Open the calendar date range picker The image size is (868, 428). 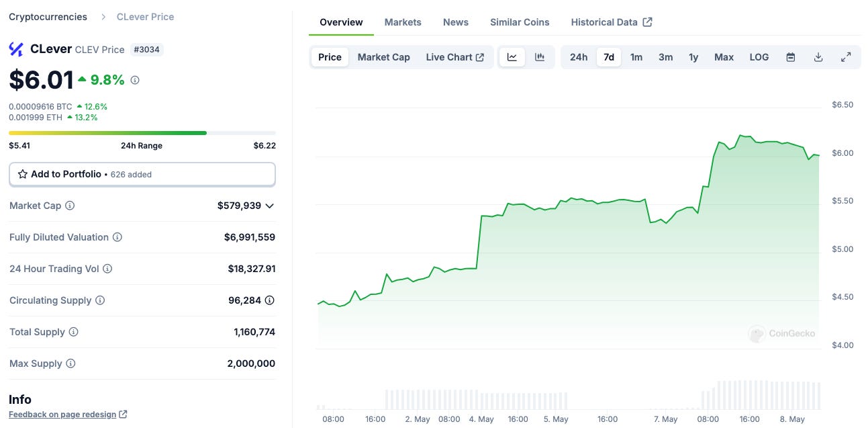point(791,57)
